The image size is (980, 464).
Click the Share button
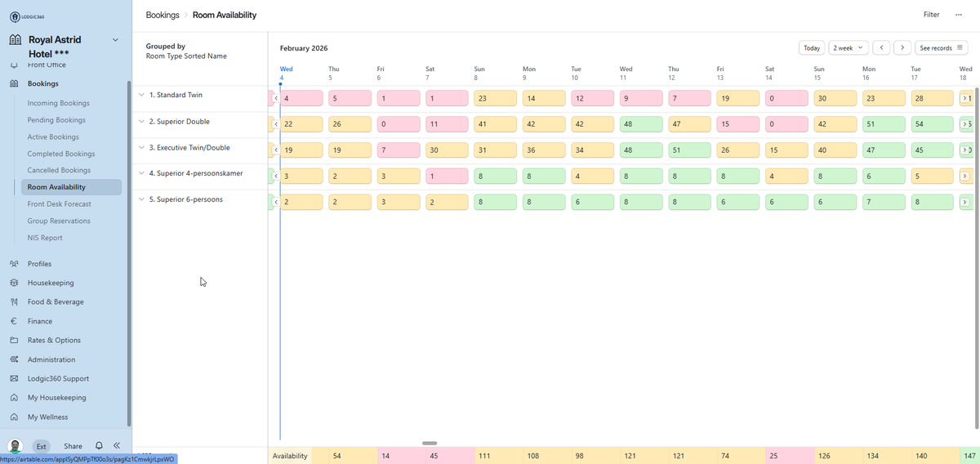[x=73, y=446]
